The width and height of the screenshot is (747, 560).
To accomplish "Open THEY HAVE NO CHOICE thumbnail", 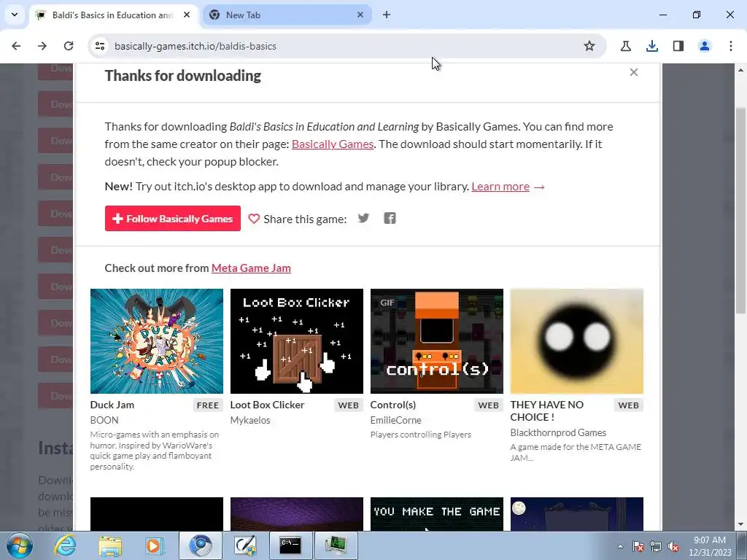I will 577,341.
